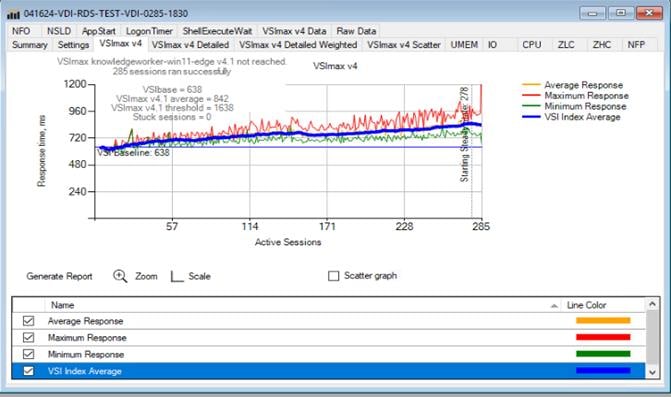Click the Zoom magnifier icon

(120, 276)
